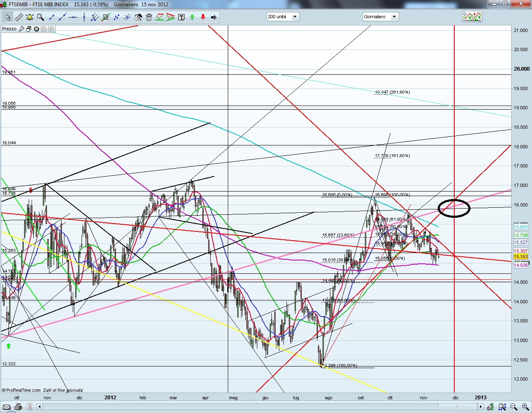Move the Prezzo panel up
Viewport: 532px width, 413px height.
click(x=43, y=29)
